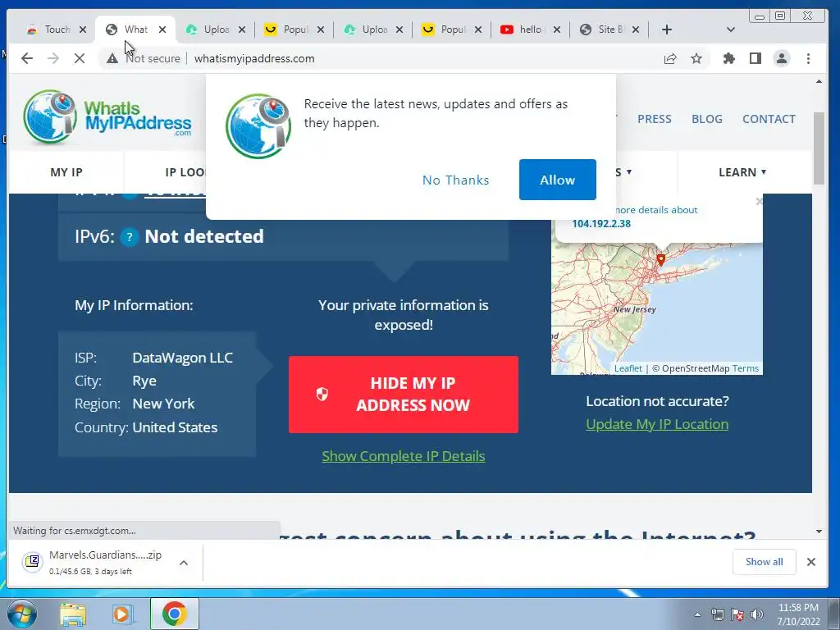Toggle the browser side panel
Image resolution: width=840 pixels, height=630 pixels.
tap(756, 58)
